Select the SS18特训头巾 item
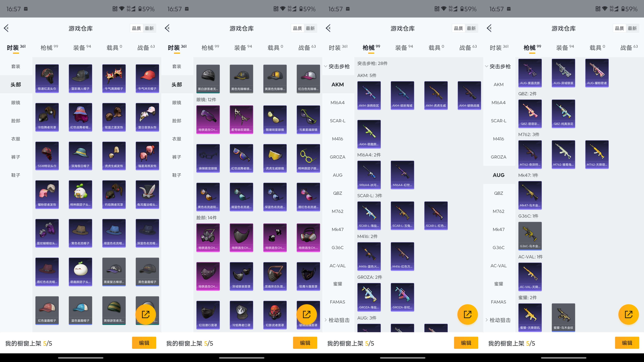 click(47, 156)
